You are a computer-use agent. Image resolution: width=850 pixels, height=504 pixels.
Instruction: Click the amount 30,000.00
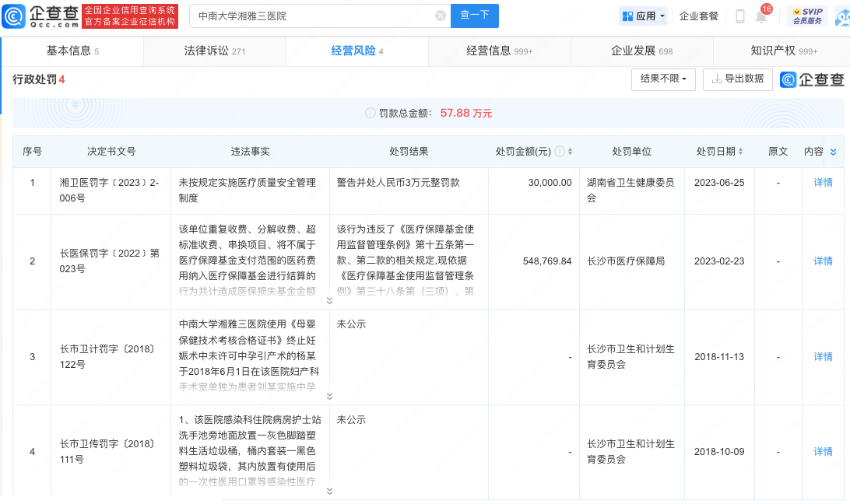click(x=550, y=183)
